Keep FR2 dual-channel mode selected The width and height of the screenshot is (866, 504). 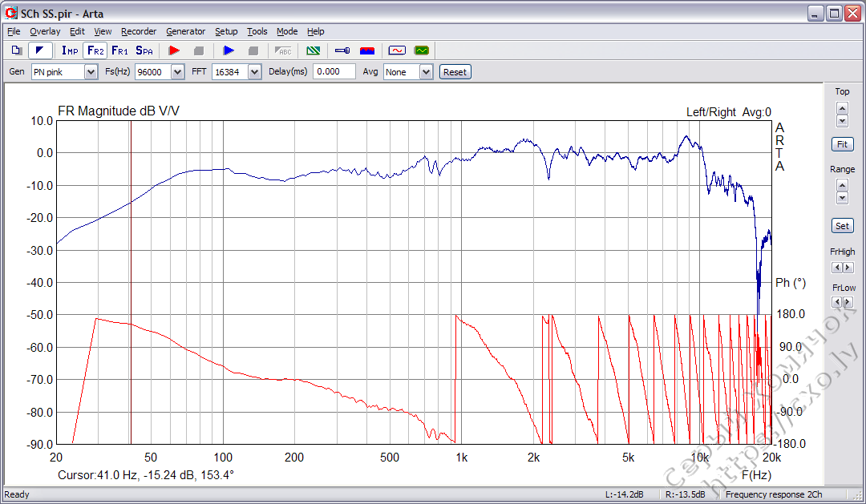95,50
